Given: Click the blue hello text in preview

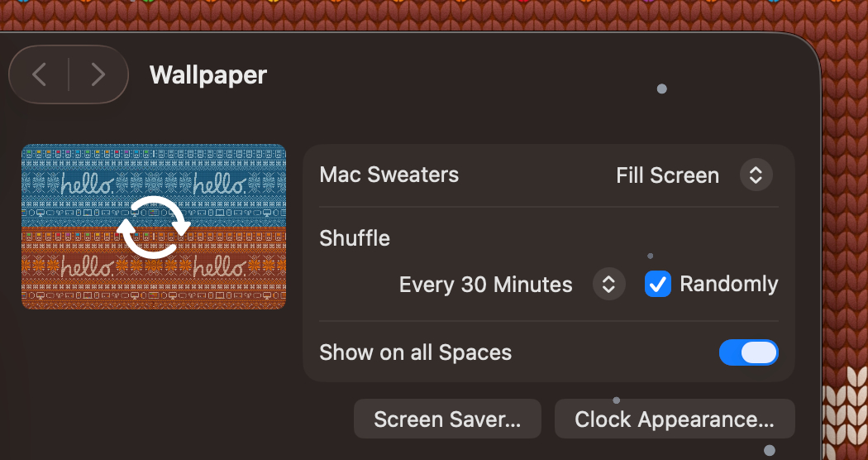Looking at the screenshot, I should click(85, 183).
